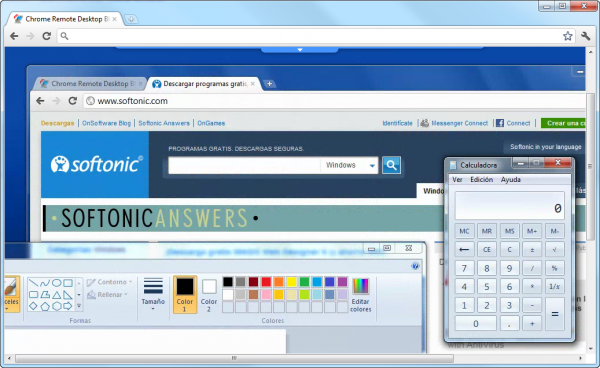This screenshot has width=600, height=368.
Task: Click the 1/x reciprocal key
Action: [x=554, y=287]
